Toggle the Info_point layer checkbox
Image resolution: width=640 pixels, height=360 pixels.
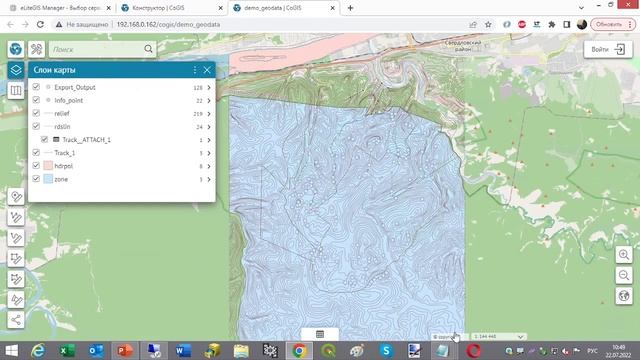coord(36,100)
